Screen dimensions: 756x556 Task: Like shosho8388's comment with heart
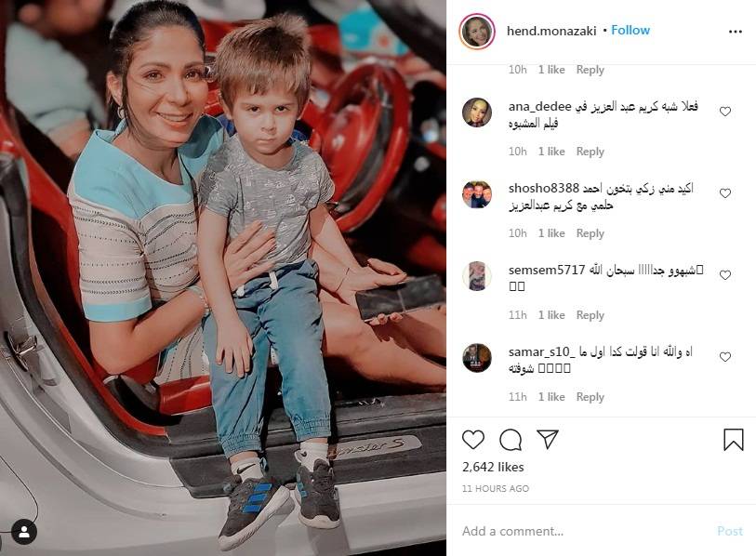point(725,193)
